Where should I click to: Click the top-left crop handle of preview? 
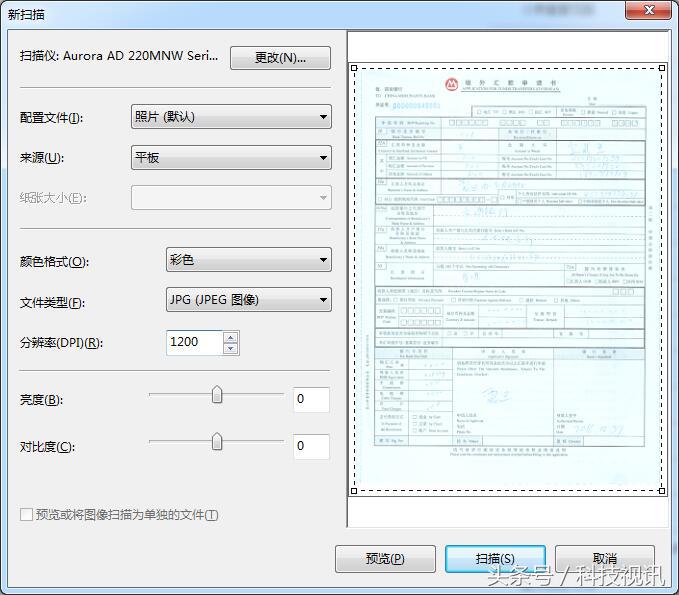point(354,68)
